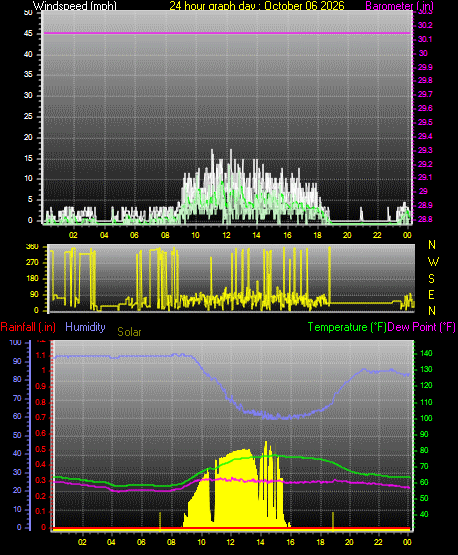Viewport: 458px width, 555px height.
Task: Click the 25 windspeed axis value
Action: click(28, 116)
